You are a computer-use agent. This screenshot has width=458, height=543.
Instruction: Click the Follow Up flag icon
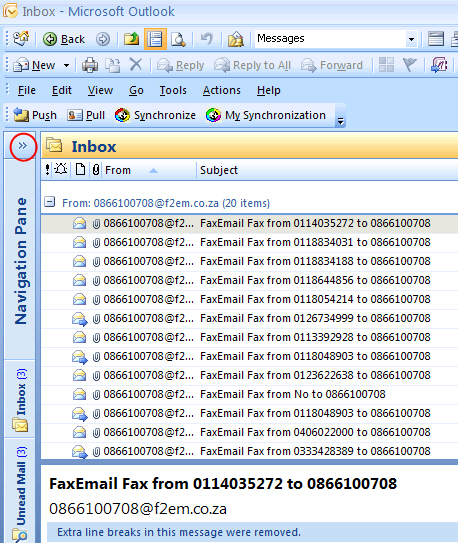coord(410,65)
